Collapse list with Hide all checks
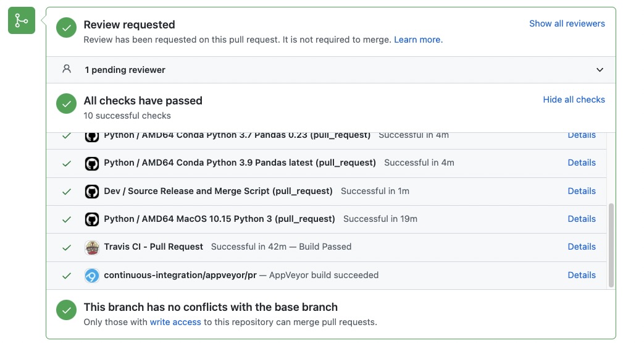The height and width of the screenshot is (343, 644). [574, 100]
